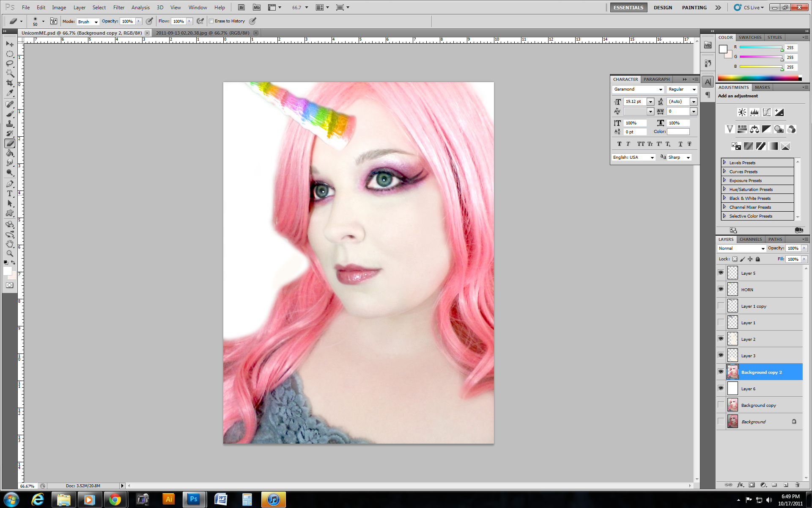The image size is (812, 508).
Task: Switch to Channels tab
Action: pos(751,239)
